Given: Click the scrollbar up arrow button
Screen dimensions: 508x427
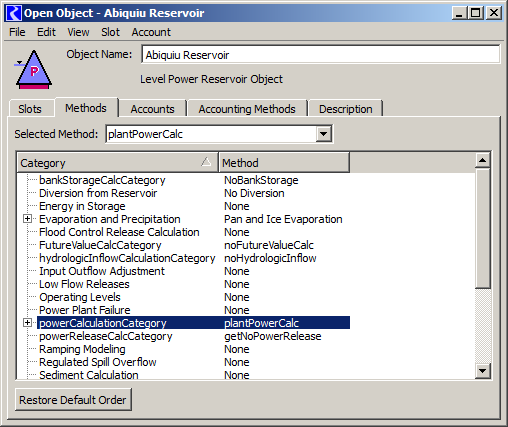Looking at the screenshot, I should pos(482,161).
